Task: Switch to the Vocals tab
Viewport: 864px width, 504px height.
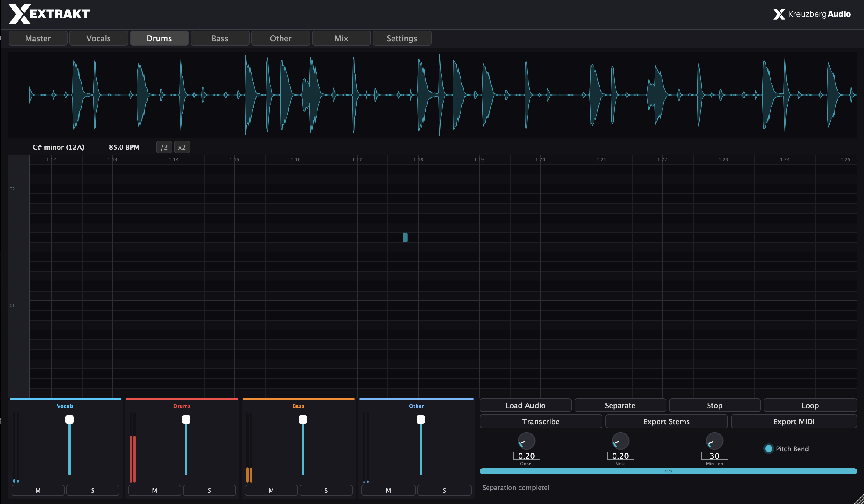Action: [98, 38]
